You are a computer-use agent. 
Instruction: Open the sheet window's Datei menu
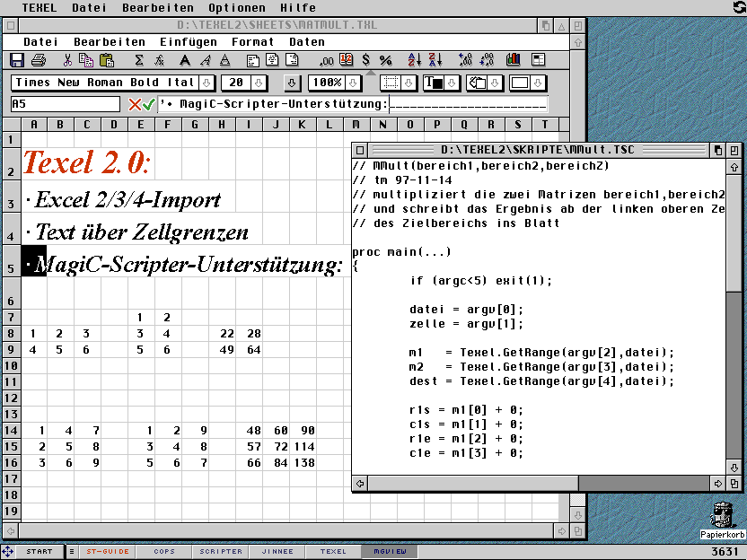coord(41,42)
